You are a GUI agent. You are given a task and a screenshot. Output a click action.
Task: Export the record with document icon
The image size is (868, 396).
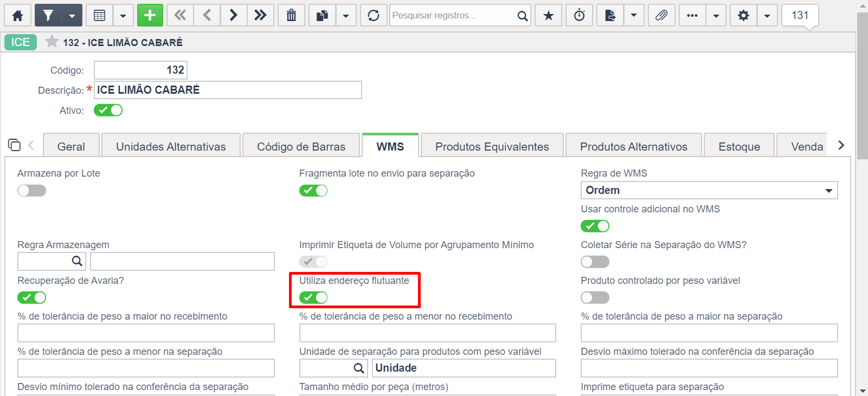610,15
